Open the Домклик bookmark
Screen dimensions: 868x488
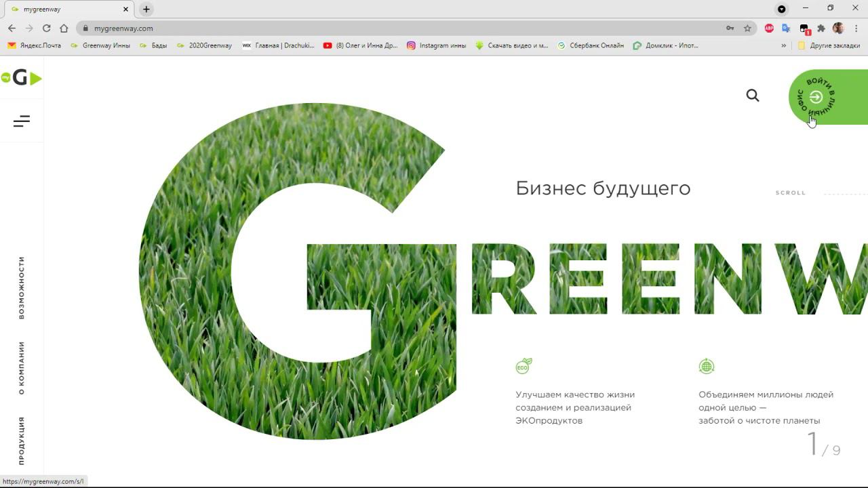(x=666, y=45)
